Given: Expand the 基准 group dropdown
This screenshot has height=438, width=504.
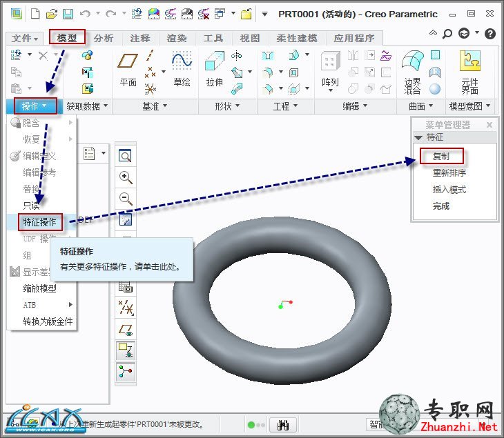Looking at the screenshot, I should (x=155, y=106).
